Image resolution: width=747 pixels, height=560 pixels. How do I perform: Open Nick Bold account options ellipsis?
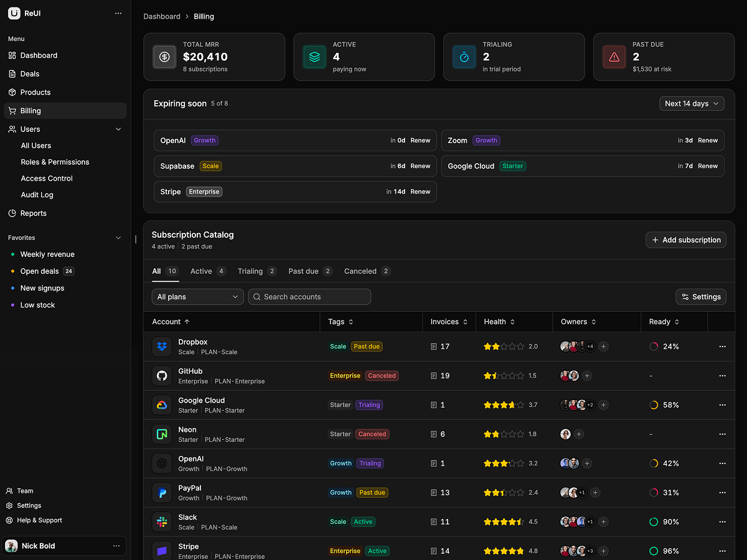[x=116, y=546]
